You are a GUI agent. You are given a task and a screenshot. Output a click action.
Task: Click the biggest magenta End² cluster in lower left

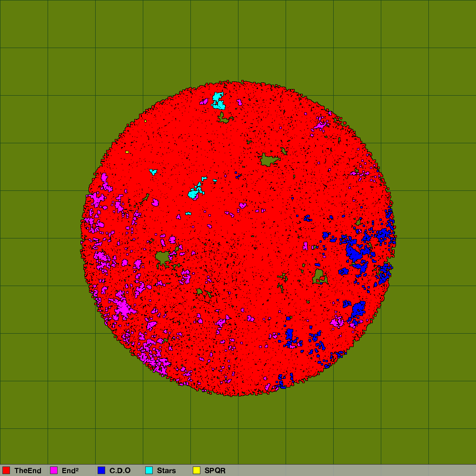(x=122, y=307)
